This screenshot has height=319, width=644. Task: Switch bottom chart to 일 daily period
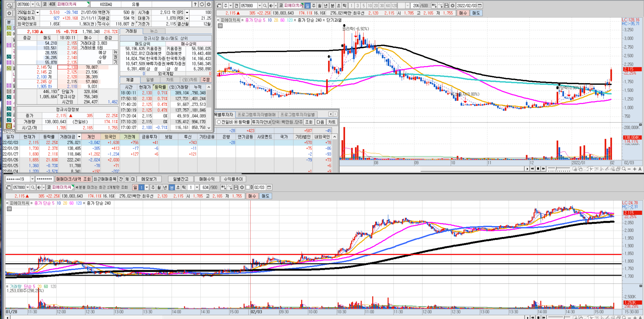click(135, 187)
